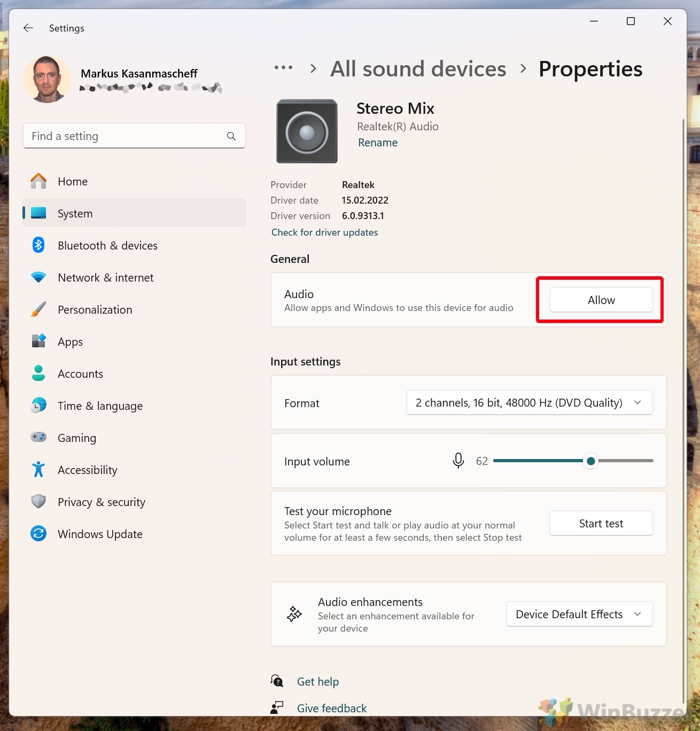
Task: Click the Stereo Mix speaker image
Action: pos(307,131)
